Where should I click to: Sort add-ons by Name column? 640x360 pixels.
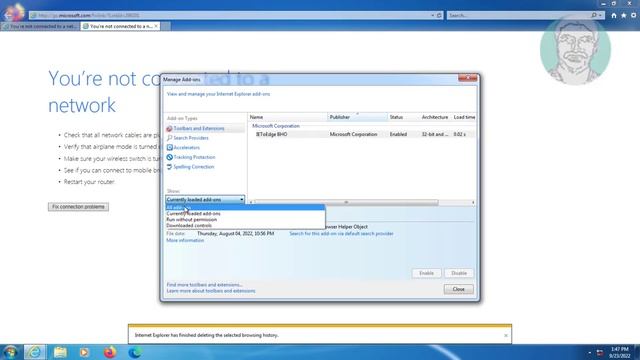(288, 117)
